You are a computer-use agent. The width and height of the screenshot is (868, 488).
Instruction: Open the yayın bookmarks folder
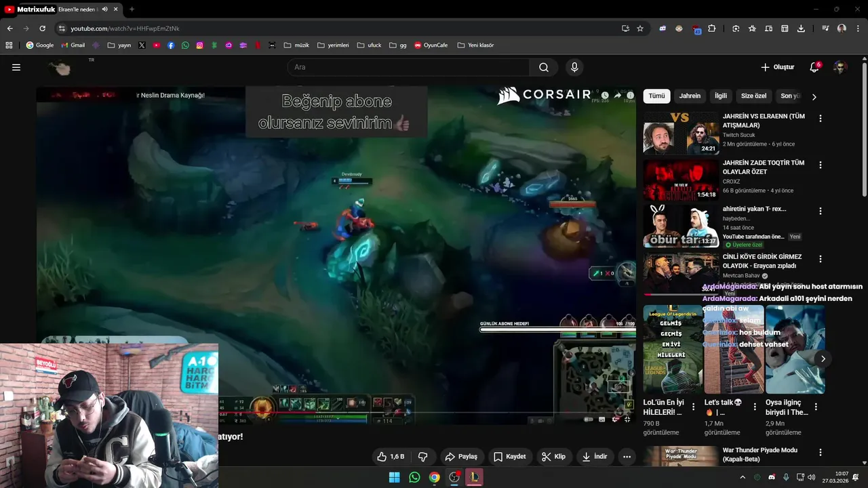click(119, 45)
